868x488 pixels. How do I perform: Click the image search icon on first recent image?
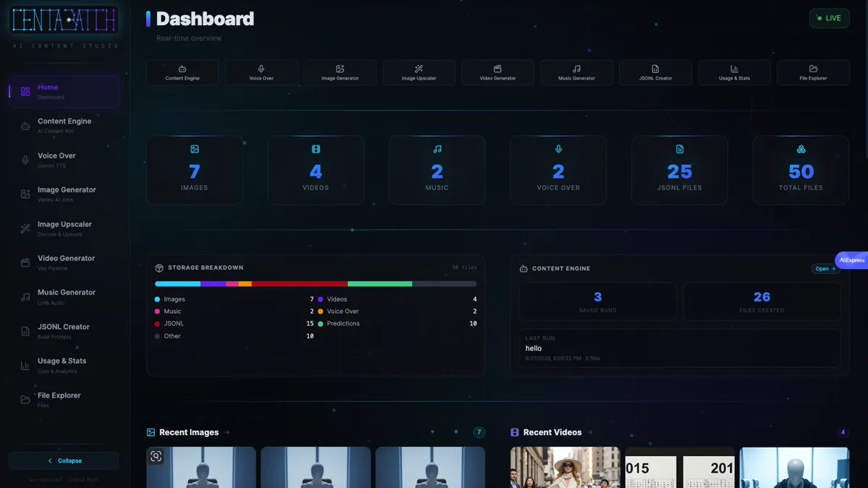[x=156, y=456]
